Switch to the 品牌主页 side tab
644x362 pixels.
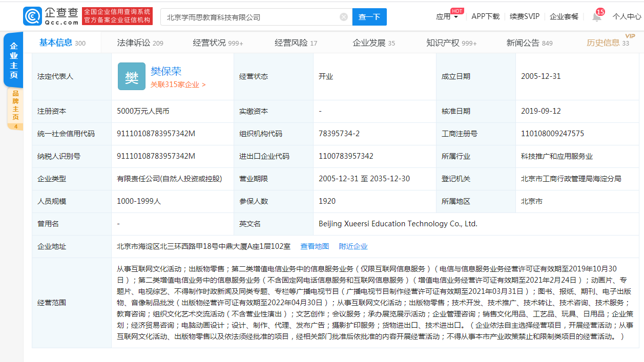(15, 109)
